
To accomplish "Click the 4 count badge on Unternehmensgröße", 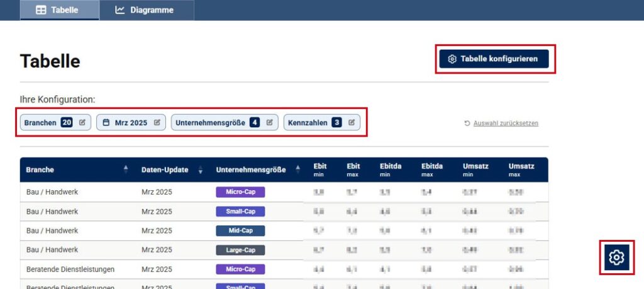I will [x=255, y=122].
